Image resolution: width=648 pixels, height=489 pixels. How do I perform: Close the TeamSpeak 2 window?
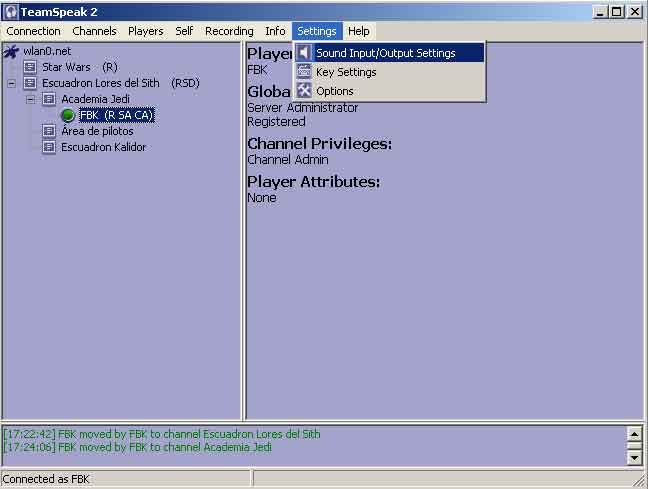tap(634, 12)
